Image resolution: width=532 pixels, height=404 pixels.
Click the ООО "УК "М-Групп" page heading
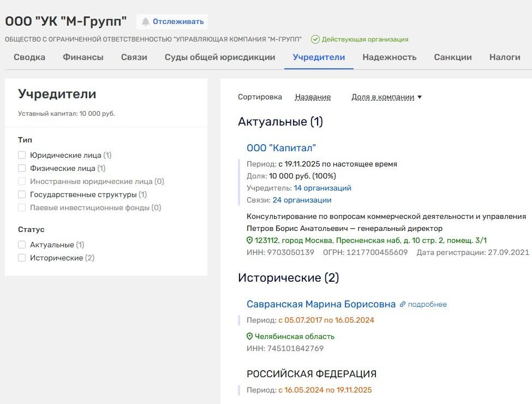66,21
